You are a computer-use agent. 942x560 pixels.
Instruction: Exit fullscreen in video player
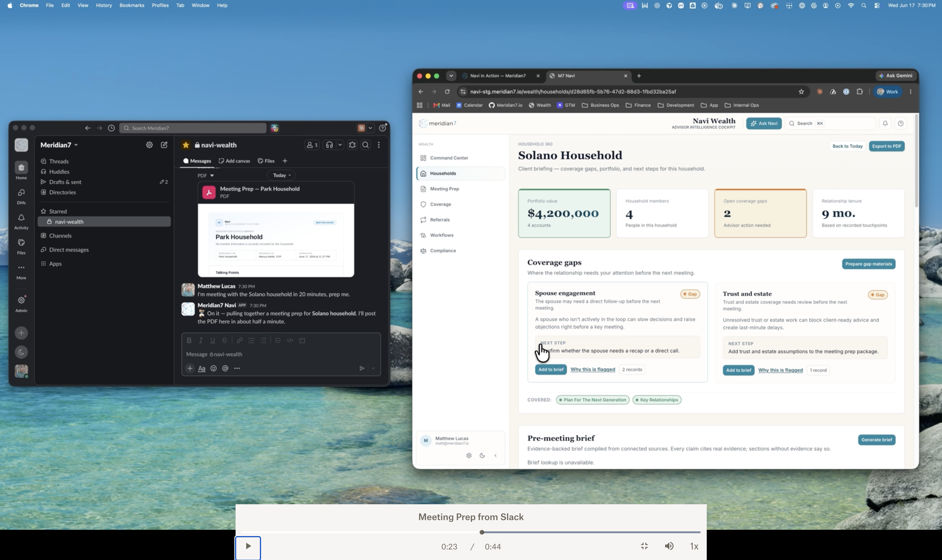(x=644, y=546)
